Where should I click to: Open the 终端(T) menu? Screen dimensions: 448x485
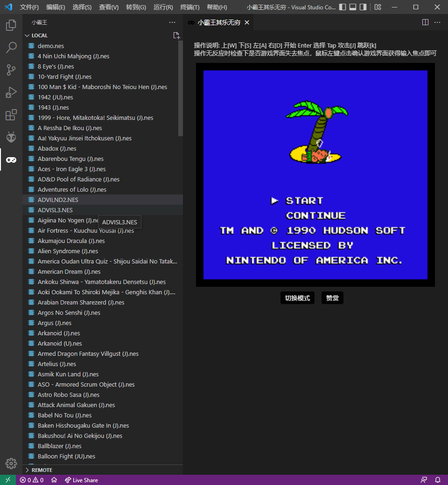click(190, 7)
